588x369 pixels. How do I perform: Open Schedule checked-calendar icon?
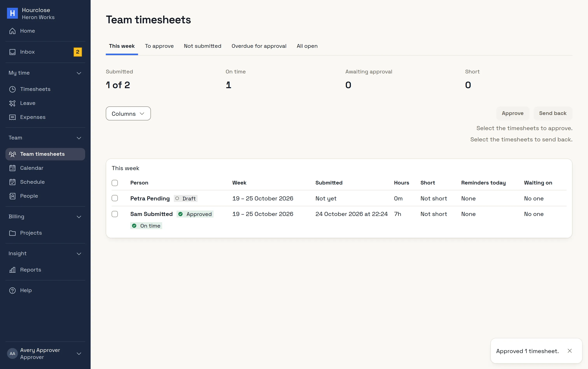click(12, 182)
